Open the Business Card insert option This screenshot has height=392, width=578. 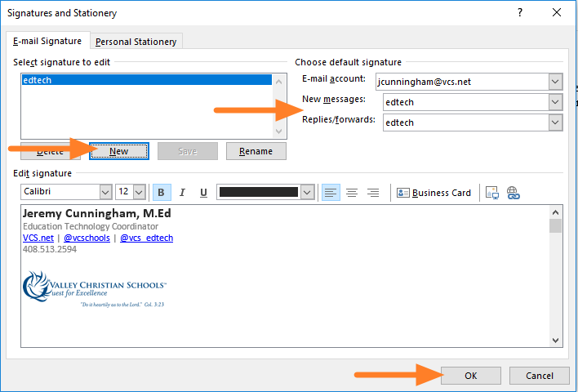433,193
